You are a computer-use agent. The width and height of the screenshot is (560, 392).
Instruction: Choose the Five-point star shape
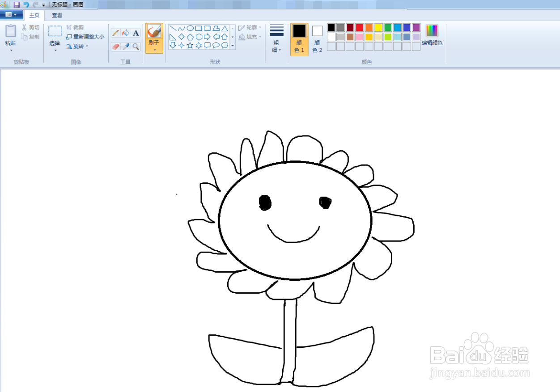coord(190,45)
